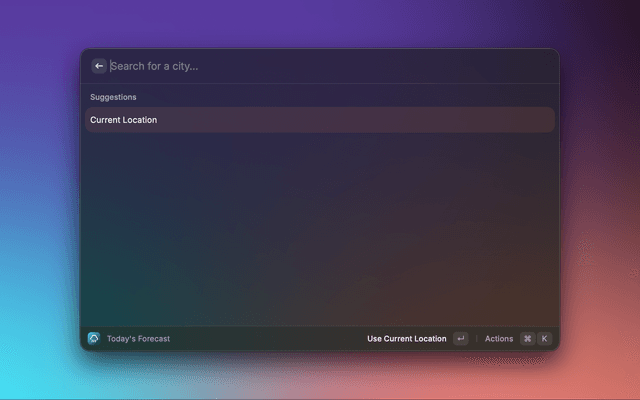Click the K key icon
Screen dimensions: 640x400
[x=544, y=339]
